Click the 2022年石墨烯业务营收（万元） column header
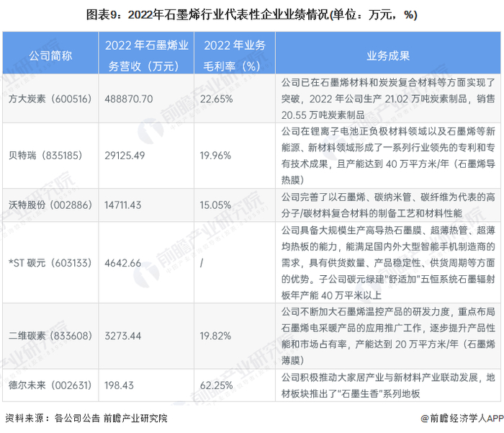This screenshot has width=504, height=433. point(146,53)
